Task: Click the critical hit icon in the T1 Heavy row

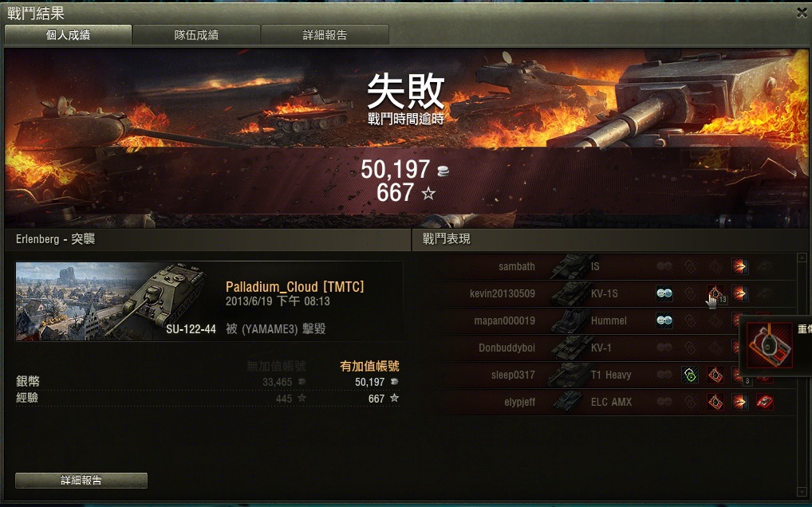Action: [715, 375]
